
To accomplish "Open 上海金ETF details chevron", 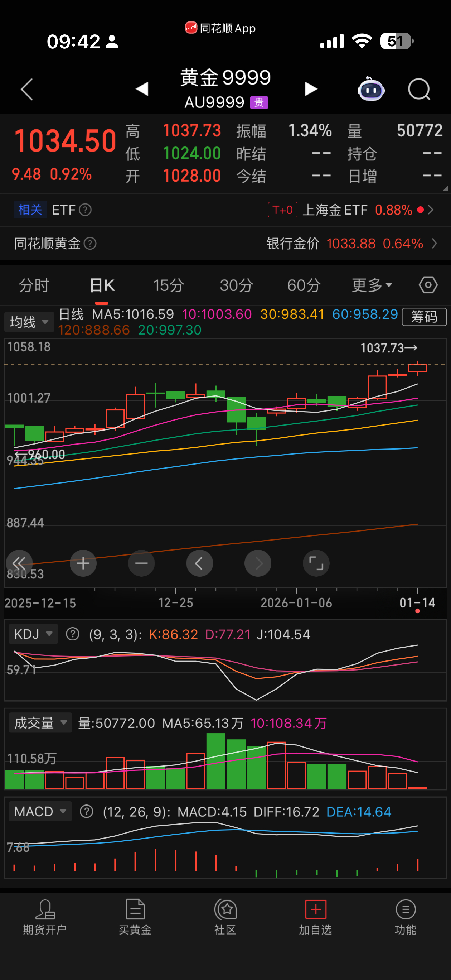I will click(431, 210).
